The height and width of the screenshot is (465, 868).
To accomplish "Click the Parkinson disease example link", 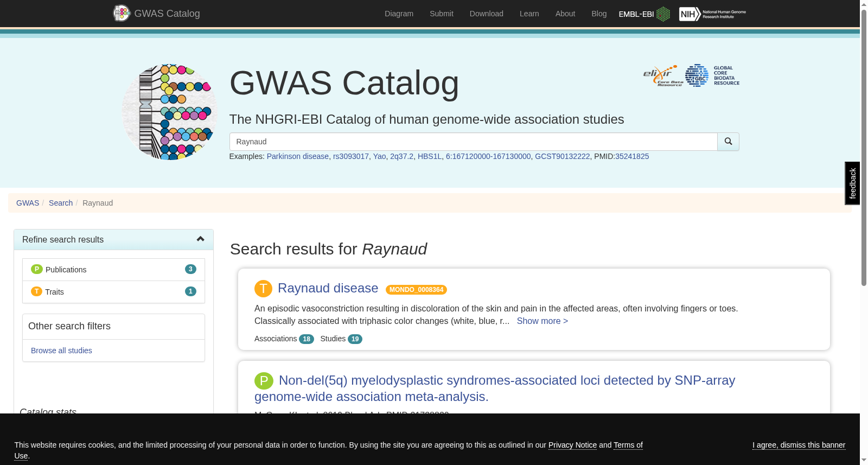I will (x=298, y=156).
